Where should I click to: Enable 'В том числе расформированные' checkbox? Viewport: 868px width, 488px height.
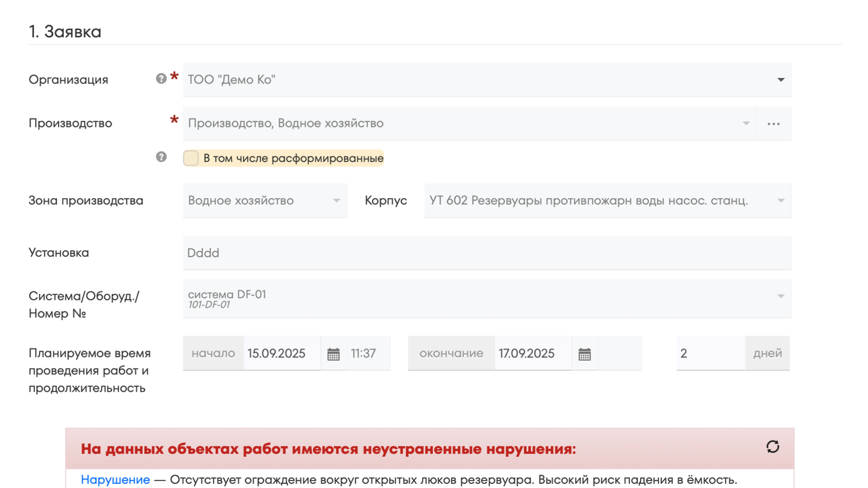pyautogui.click(x=191, y=158)
